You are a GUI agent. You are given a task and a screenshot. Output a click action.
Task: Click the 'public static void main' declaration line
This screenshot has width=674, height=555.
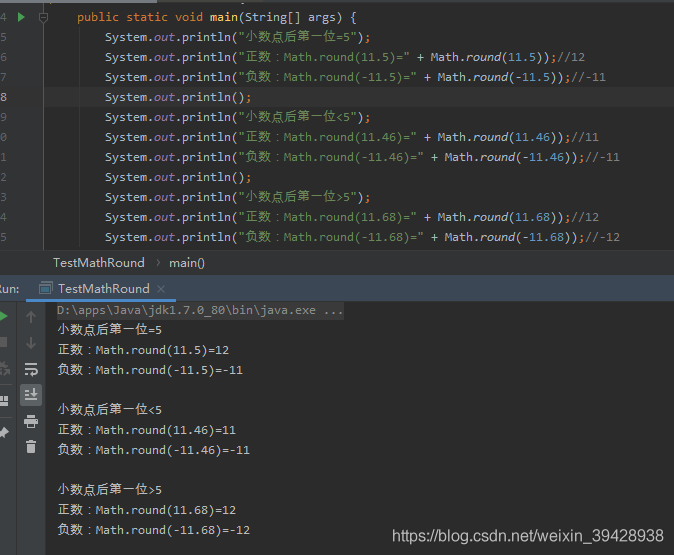[217, 17]
